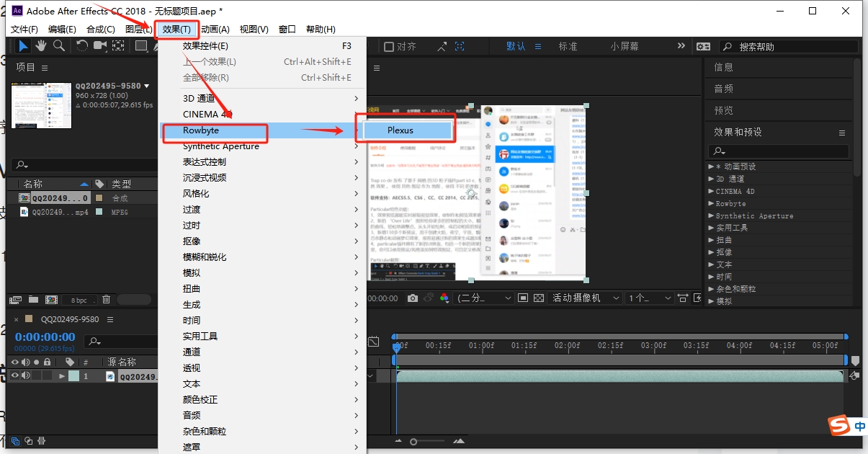
Task: Open the graph editor icon in timeline
Action: (x=373, y=342)
